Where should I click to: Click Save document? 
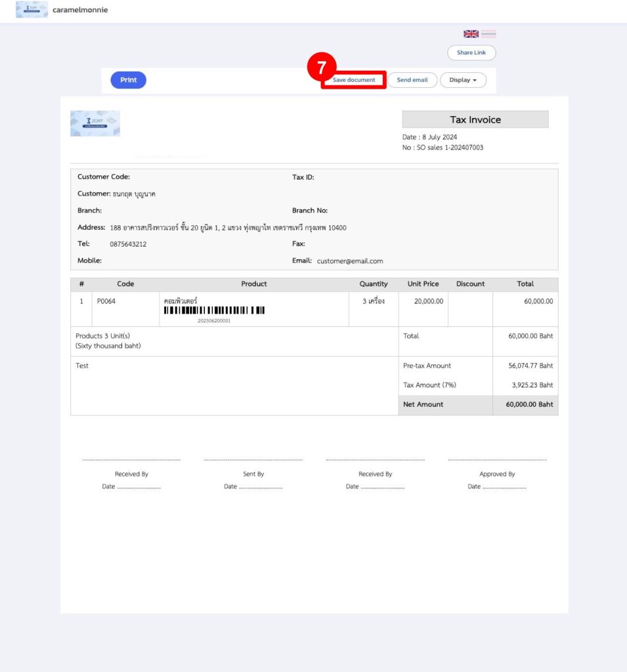353,79
